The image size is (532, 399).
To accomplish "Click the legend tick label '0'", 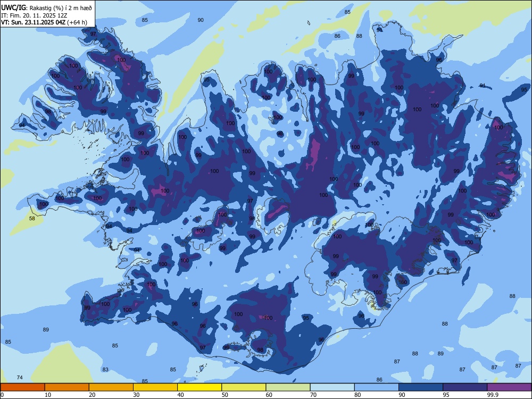I will click(2, 395).
